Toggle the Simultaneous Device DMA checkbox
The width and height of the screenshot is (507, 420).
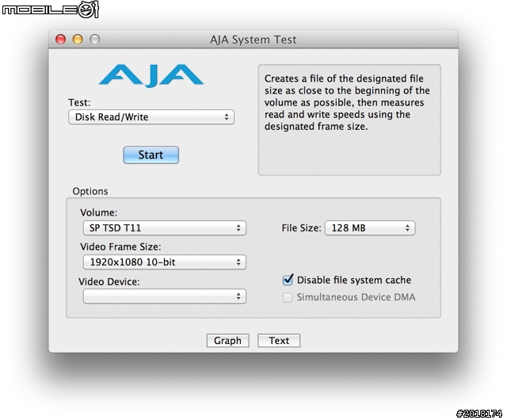click(288, 297)
